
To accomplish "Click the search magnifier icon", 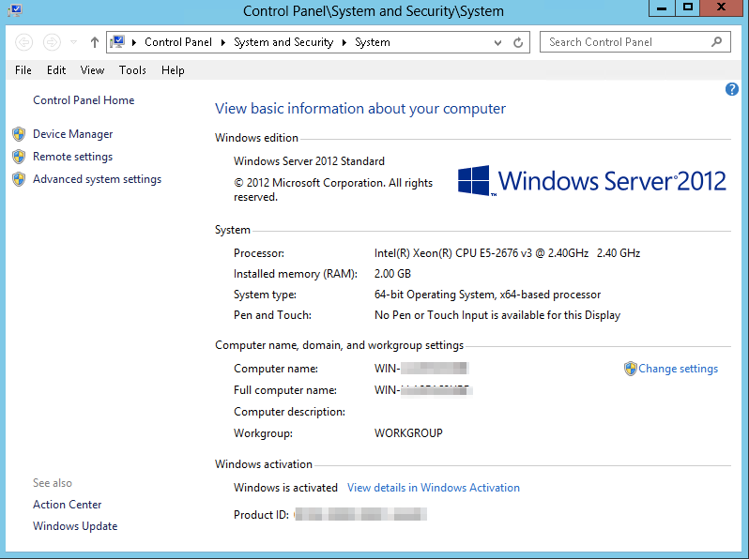I will coord(716,42).
